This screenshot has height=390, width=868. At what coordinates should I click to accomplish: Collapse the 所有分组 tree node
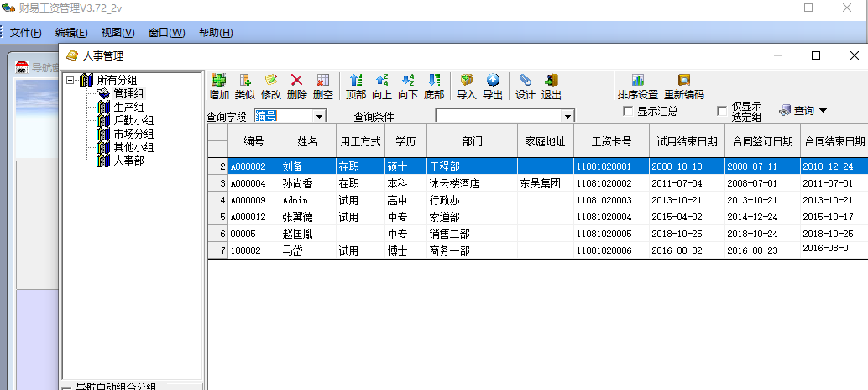[x=70, y=80]
